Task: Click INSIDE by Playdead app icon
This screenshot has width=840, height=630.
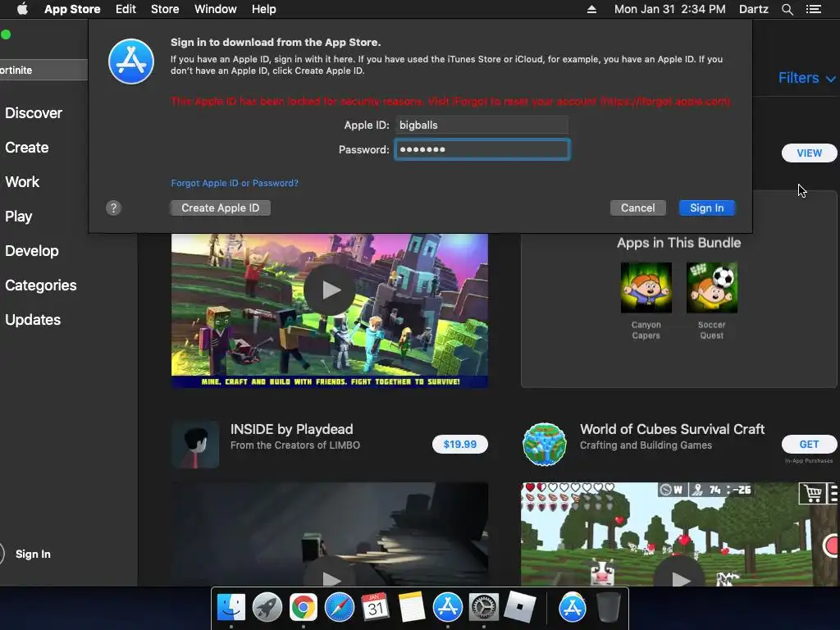Action: tap(195, 445)
